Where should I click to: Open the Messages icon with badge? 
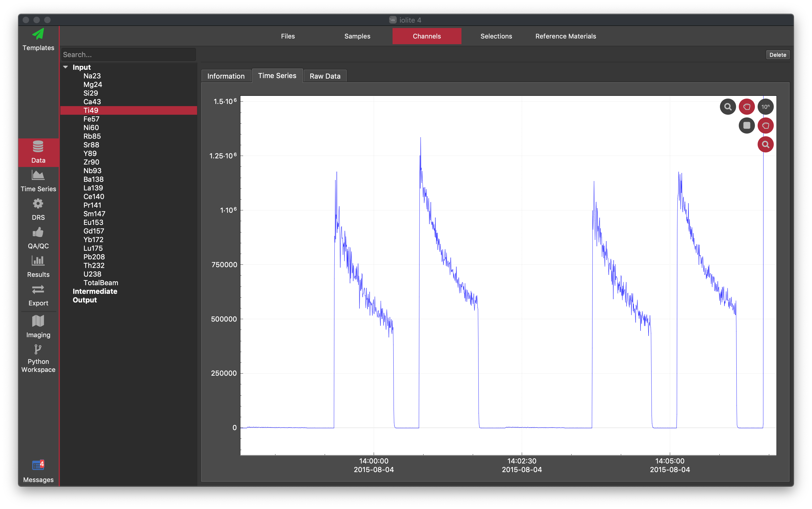38,465
